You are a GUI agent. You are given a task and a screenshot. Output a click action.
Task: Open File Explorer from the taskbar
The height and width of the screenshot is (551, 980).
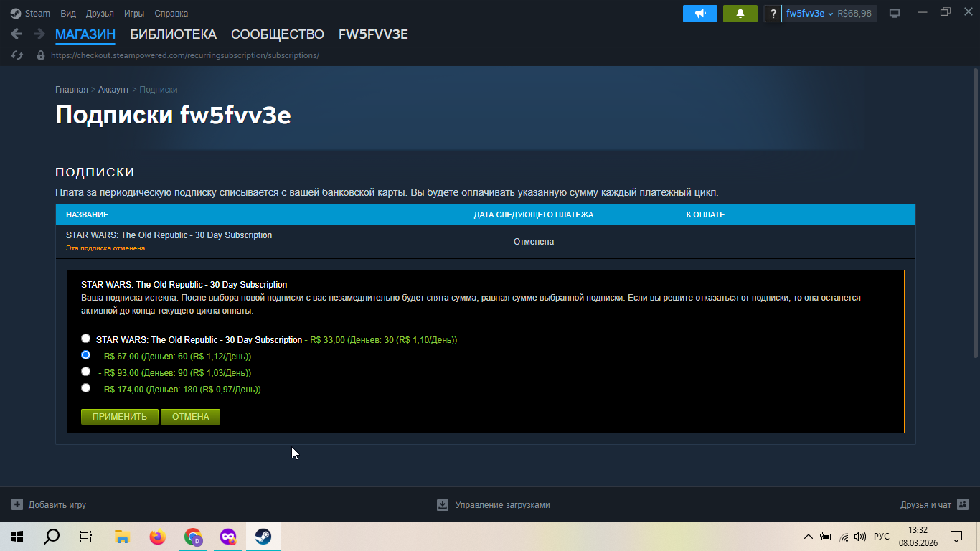tap(122, 537)
